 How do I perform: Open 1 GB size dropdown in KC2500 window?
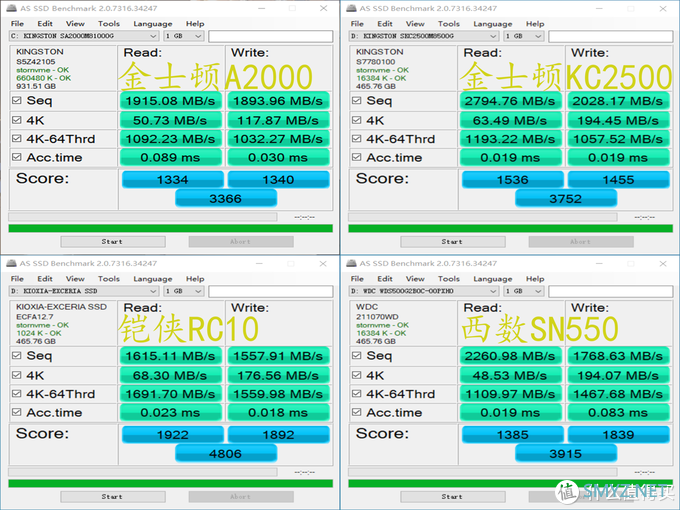click(523, 36)
